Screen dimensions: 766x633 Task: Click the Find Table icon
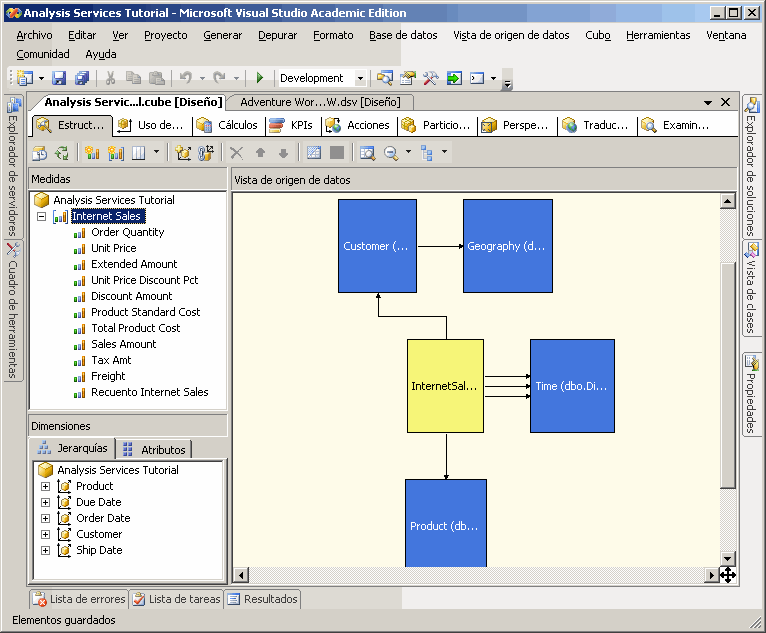(367, 153)
